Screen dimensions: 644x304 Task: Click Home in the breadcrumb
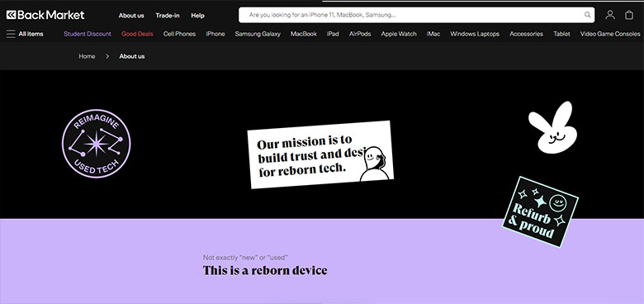(87, 56)
